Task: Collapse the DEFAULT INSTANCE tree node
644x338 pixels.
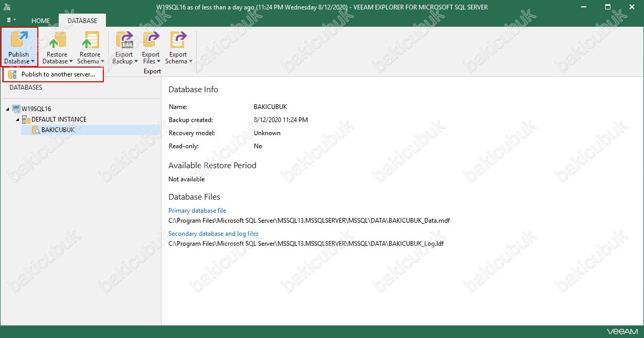Action: (x=17, y=119)
